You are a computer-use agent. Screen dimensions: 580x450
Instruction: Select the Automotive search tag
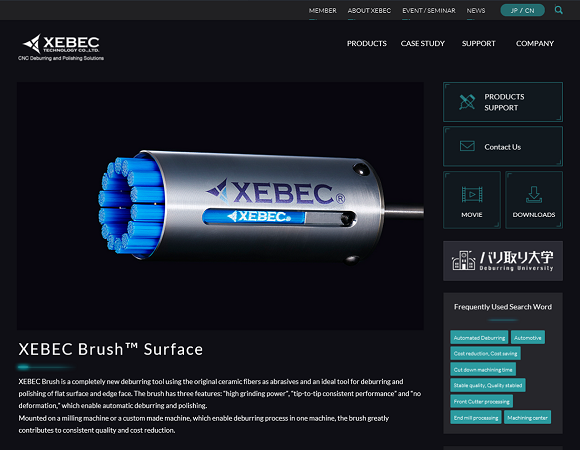point(527,338)
